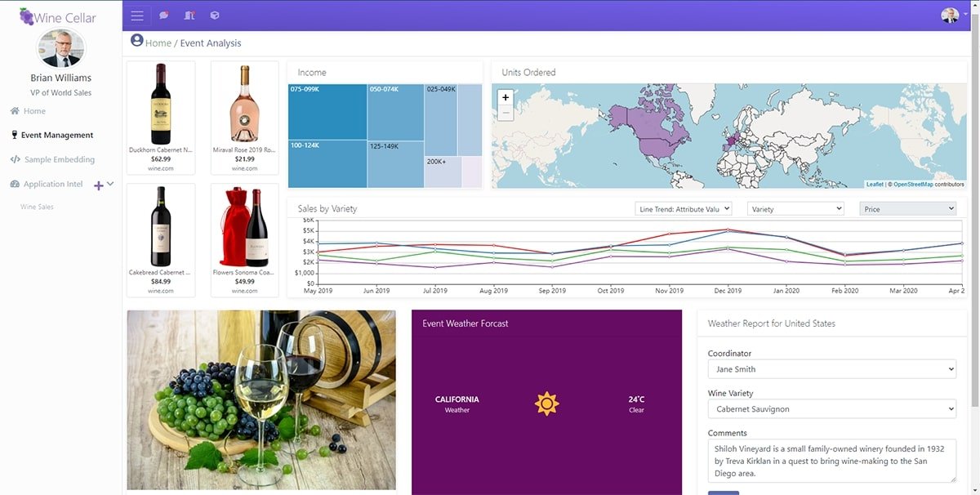Zoom out on the Units Ordered map
980x495 pixels.
point(506,114)
